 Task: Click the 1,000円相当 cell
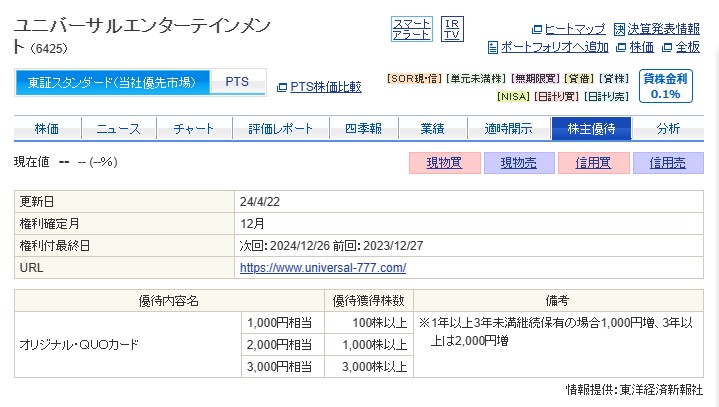[x=283, y=323]
